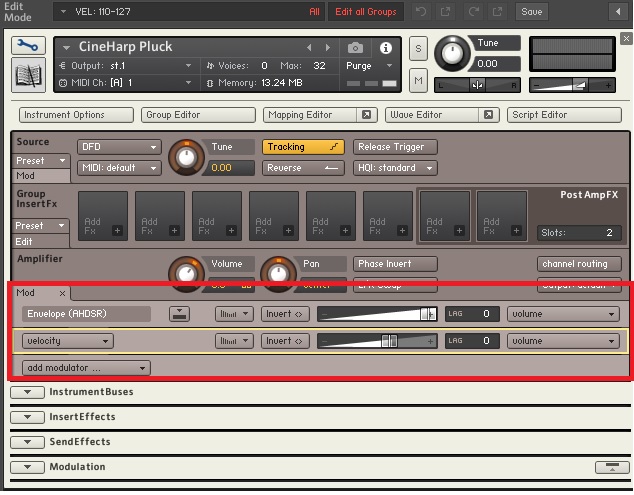
Task: Toggle the Release Trigger button
Action: click(395, 147)
